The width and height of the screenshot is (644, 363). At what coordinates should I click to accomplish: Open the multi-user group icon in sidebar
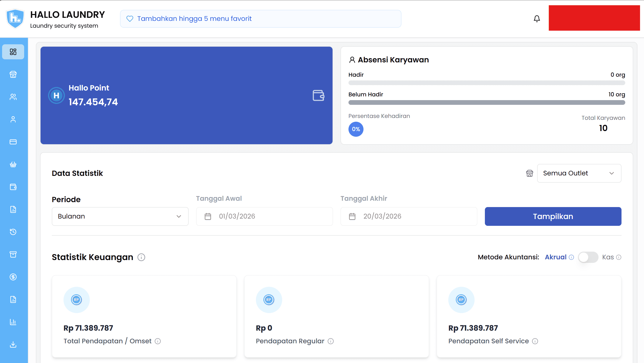pos(13,97)
